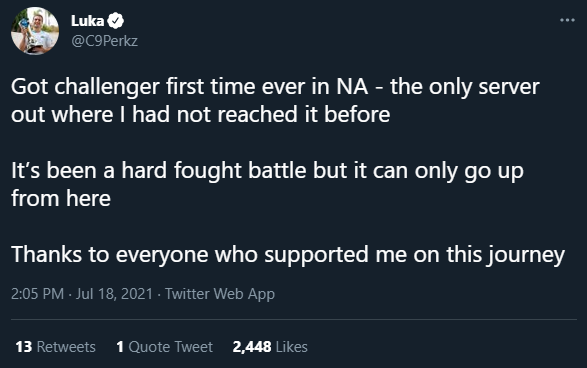587x368 pixels.
Task: Click the blue verified badge beside Luka
Action: [116, 21]
